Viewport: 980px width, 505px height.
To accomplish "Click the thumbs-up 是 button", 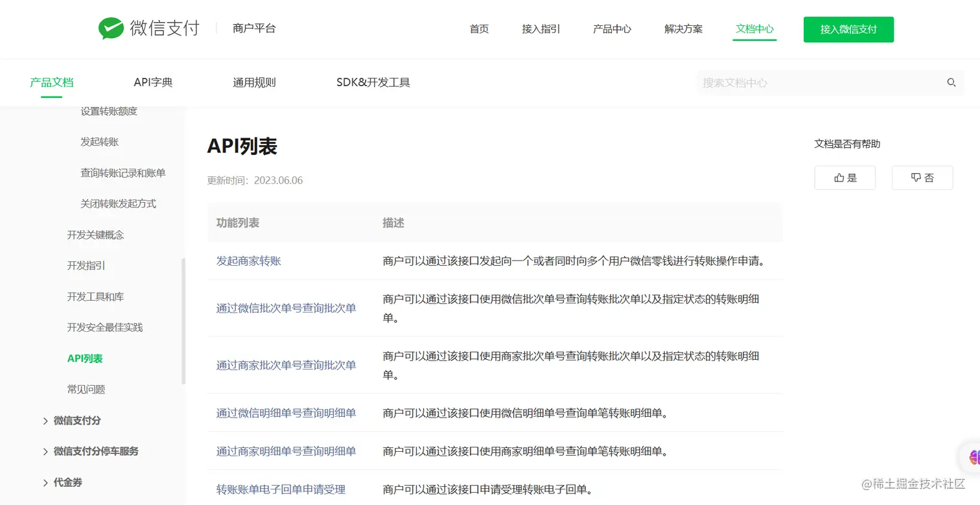I will click(845, 178).
